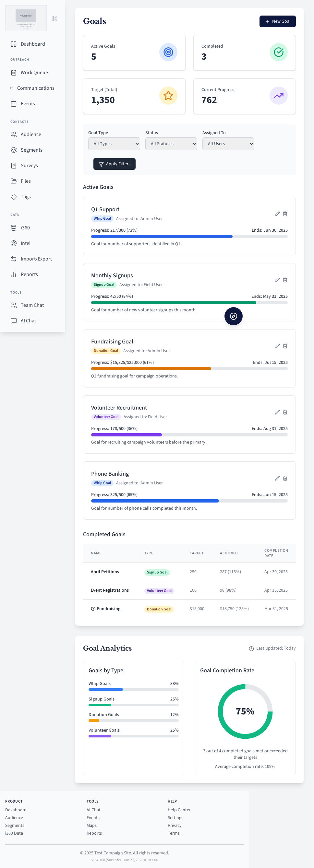Open Work Queue in the sidebar
The image size is (314, 868).
[x=34, y=73]
